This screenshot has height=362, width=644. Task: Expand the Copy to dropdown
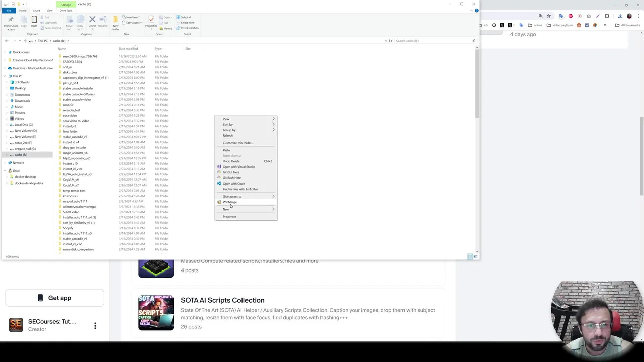pyautogui.click(x=79, y=23)
